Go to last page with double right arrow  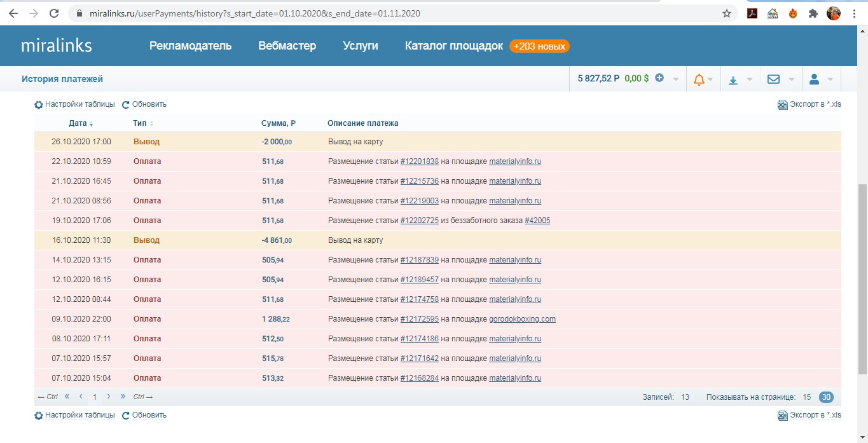click(123, 397)
